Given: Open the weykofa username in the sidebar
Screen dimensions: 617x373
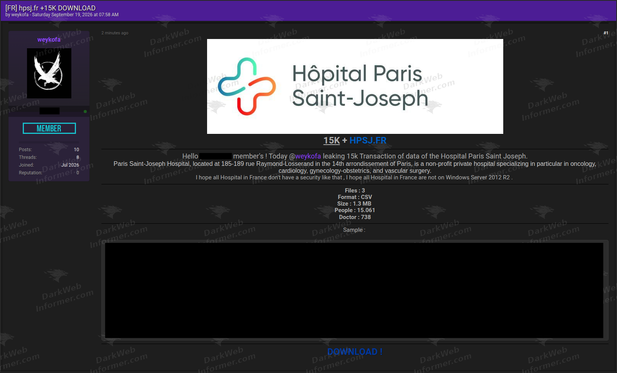Looking at the screenshot, I should click(49, 39).
